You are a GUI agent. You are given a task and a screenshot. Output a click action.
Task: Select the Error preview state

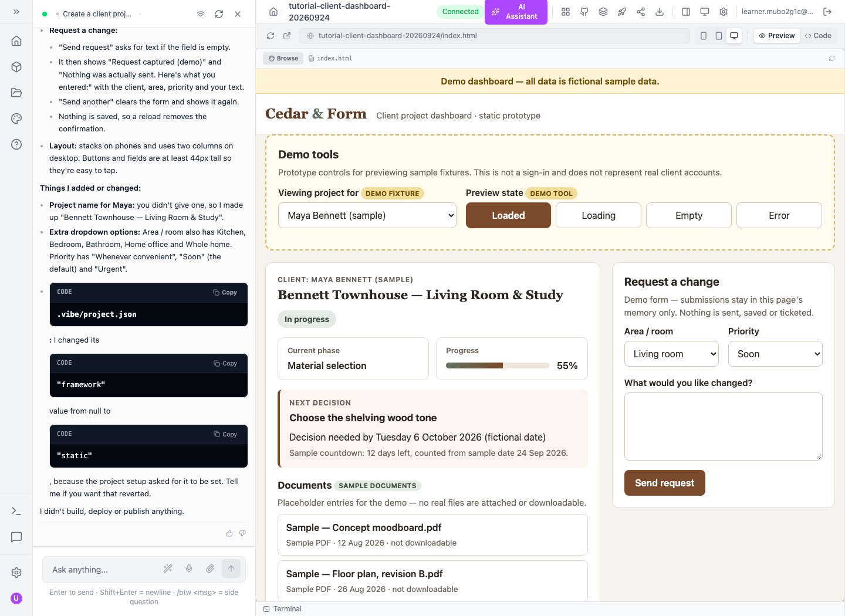point(779,215)
